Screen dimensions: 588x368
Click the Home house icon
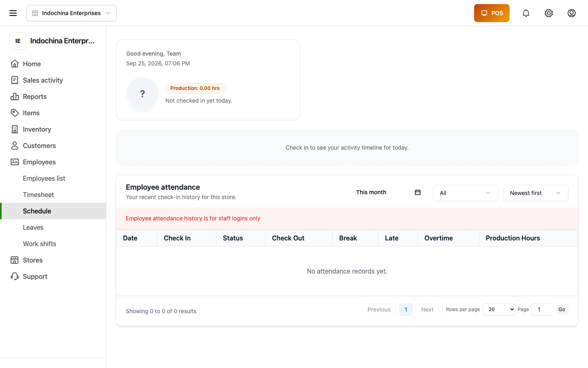[x=15, y=64]
